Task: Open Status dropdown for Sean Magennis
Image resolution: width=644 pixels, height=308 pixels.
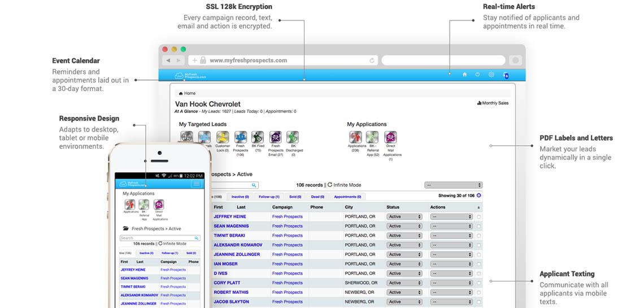Action: 404,226
